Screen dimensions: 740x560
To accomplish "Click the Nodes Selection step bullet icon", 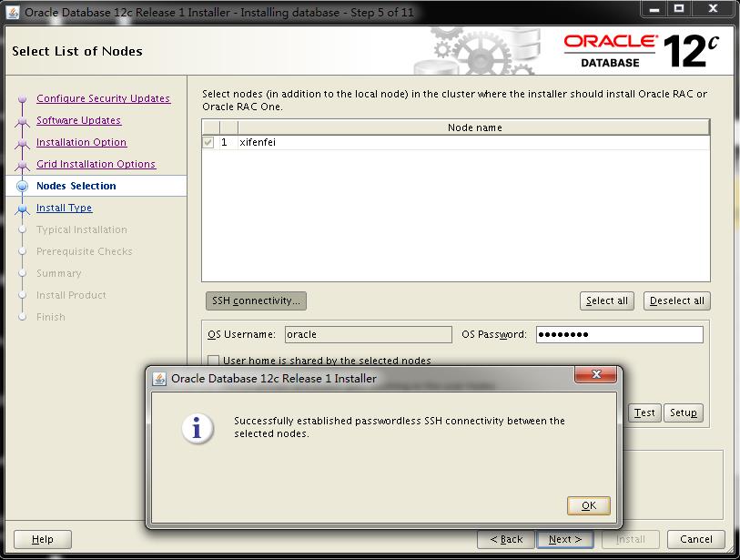I will (x=22, y=186).
